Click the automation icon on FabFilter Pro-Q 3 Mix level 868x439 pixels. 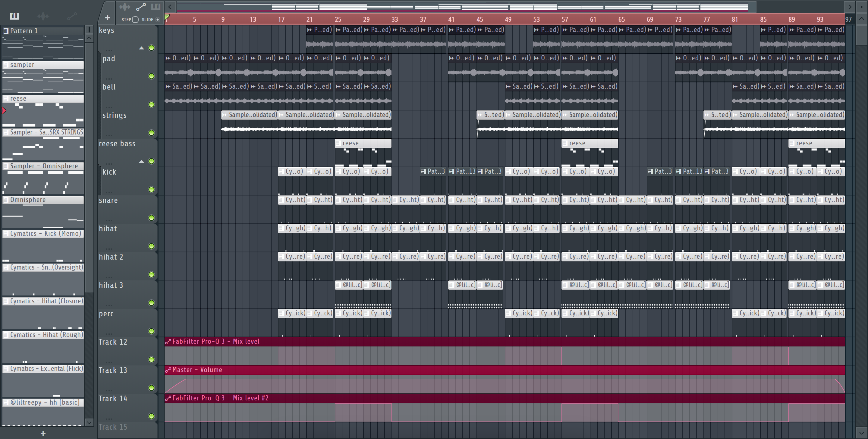click(x=168, y=342)
